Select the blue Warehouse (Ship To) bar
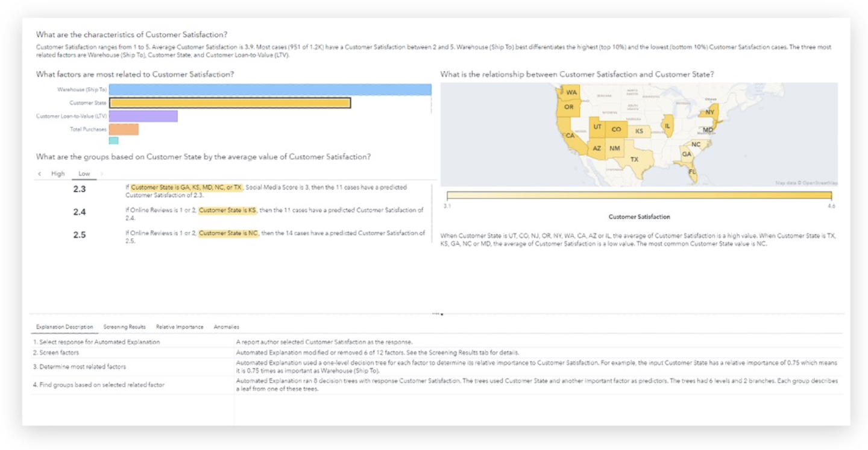This screenshot has height=450, width=868. (270, 89)
